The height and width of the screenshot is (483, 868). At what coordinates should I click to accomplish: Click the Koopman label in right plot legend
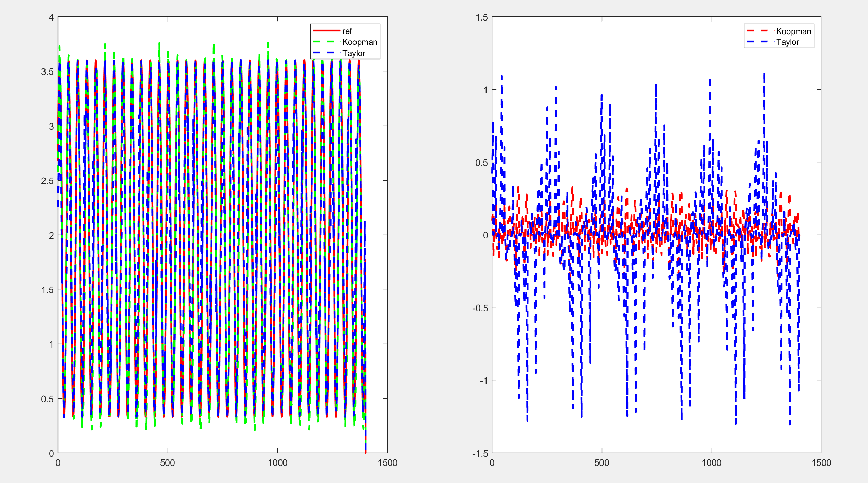click(793, 31)
